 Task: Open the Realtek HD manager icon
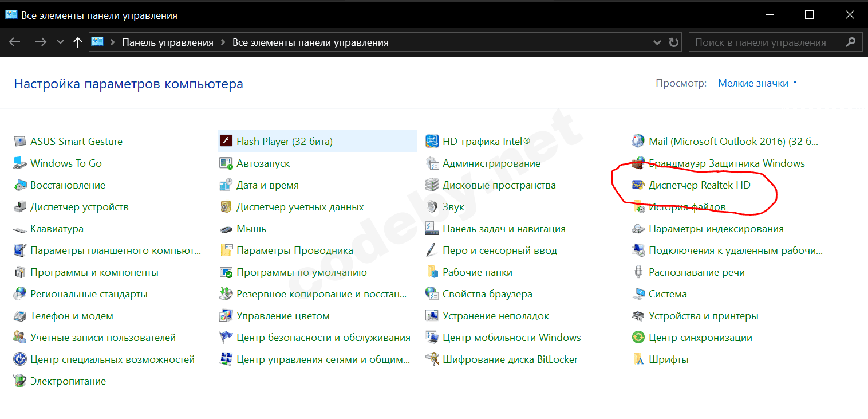coord(638,185)
